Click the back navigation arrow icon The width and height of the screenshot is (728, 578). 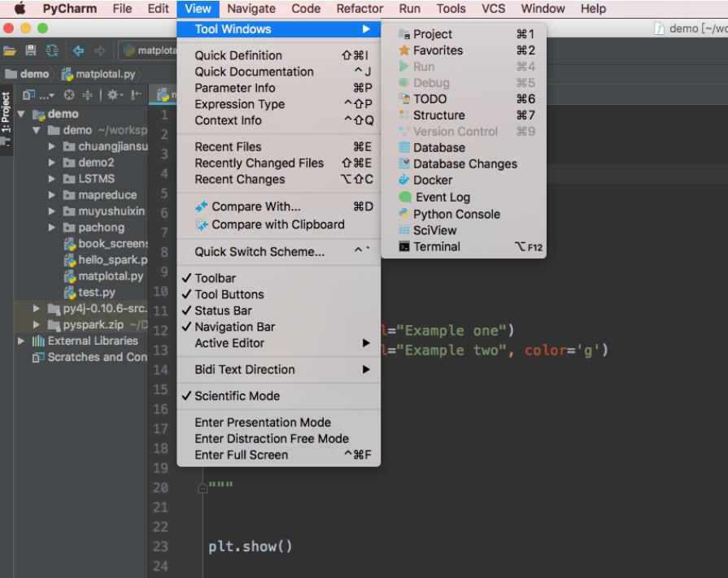point(77,50)
